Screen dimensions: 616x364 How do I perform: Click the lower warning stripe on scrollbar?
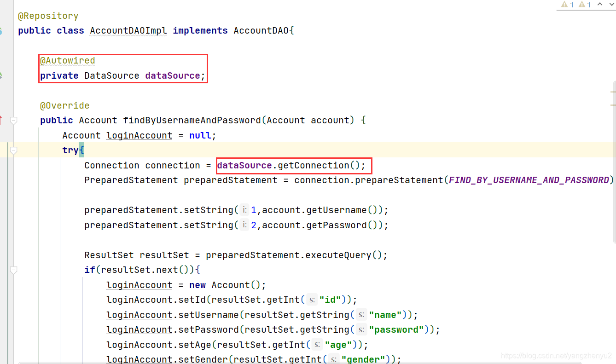click(x=613, y=105)
